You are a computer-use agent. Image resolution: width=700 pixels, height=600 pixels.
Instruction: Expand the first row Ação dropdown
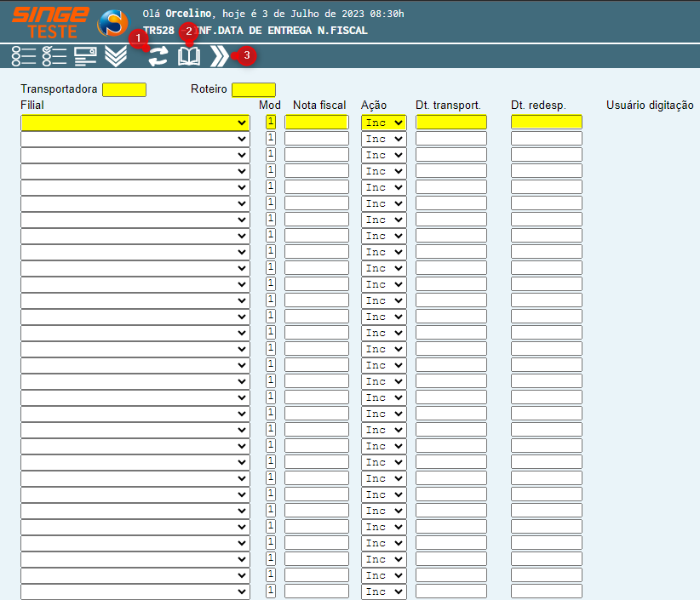pyautogui.click(x=383, y=123)
